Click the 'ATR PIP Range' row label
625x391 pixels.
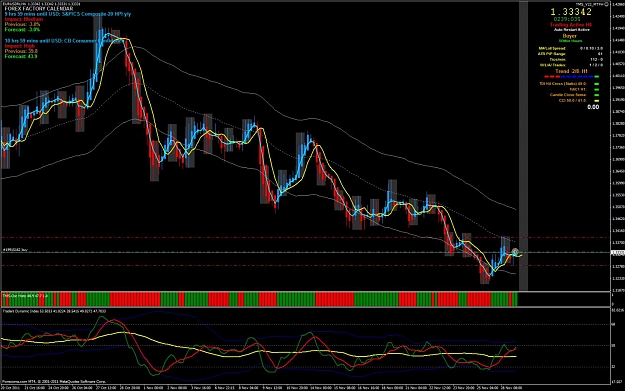point(552,54)
